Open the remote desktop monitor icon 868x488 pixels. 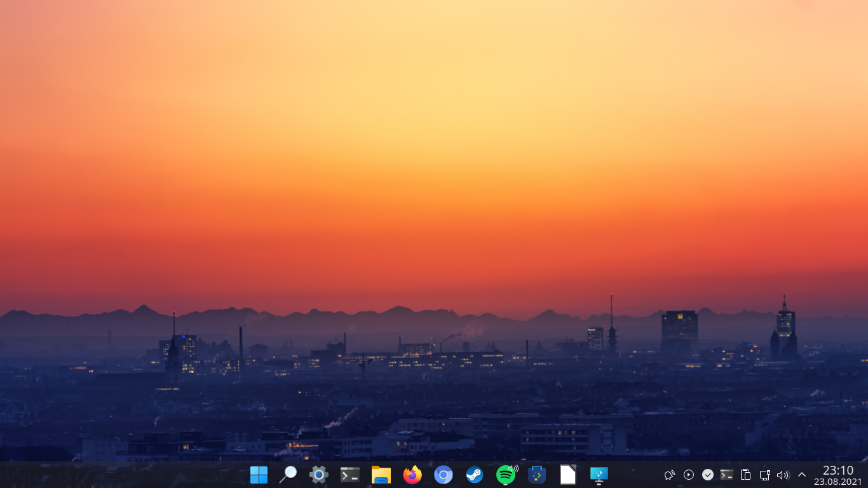tap(599, 475)
